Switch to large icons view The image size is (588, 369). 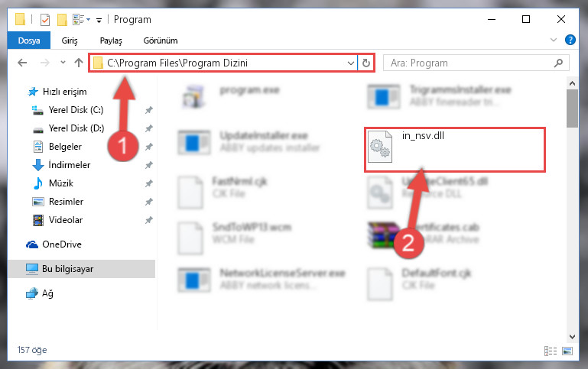(x=567, y=351)
